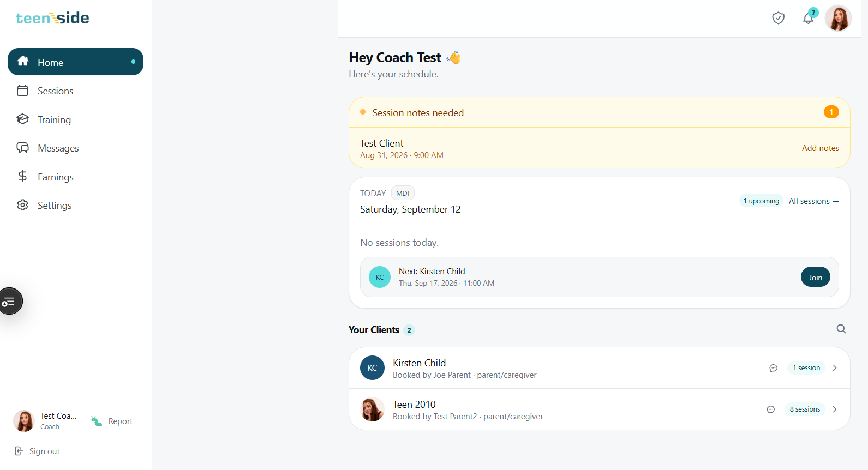The height and width of the screenshot is (470, 868).
Task: Click the MDT timezone badge
Action: 403,193
